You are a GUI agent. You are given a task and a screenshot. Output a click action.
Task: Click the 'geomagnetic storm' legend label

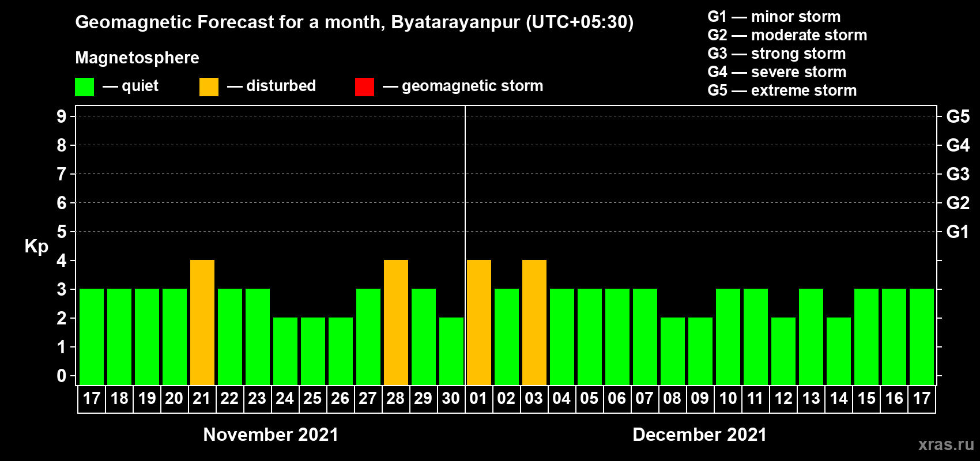[473, 86]
